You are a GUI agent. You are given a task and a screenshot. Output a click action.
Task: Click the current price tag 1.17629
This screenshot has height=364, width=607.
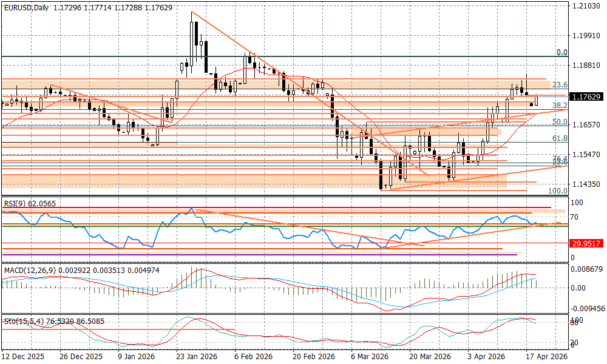(586, 96)
